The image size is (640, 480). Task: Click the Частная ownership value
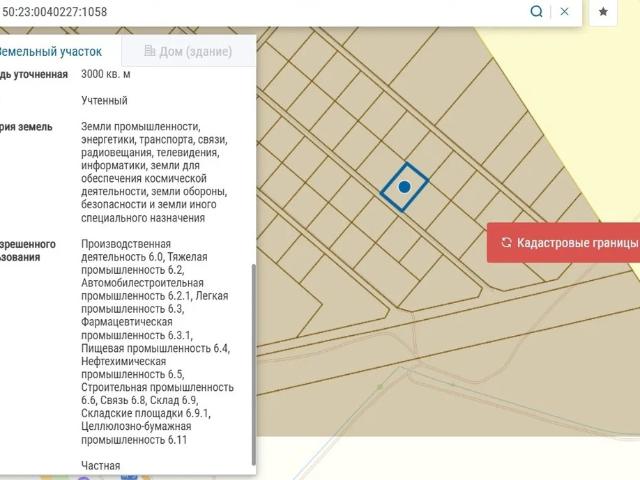pos(100,466)
